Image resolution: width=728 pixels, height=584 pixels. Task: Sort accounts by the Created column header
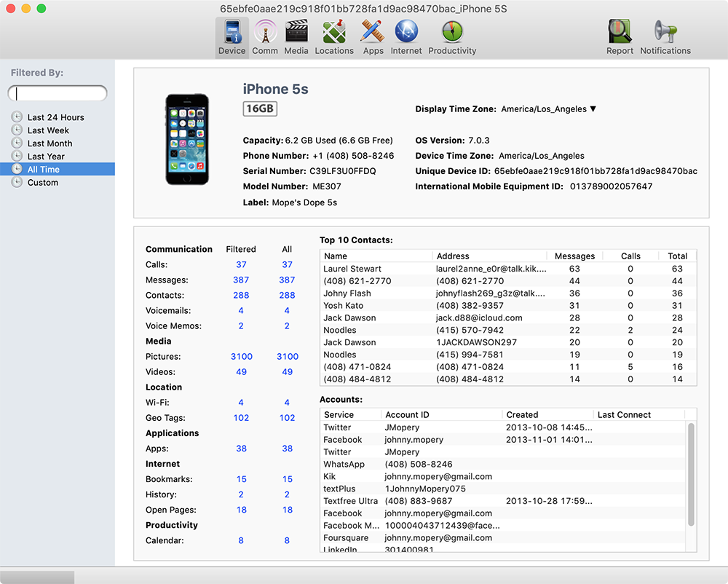pos(548,414)
